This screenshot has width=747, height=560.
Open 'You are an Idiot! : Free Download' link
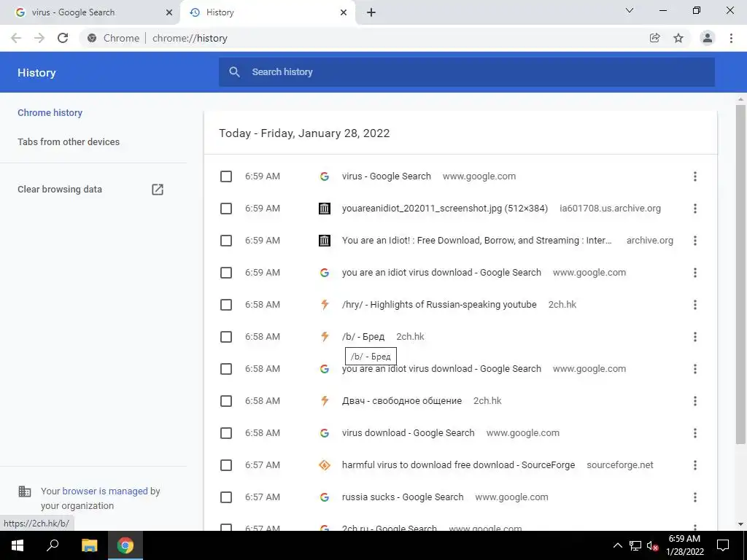click(476, 241)
